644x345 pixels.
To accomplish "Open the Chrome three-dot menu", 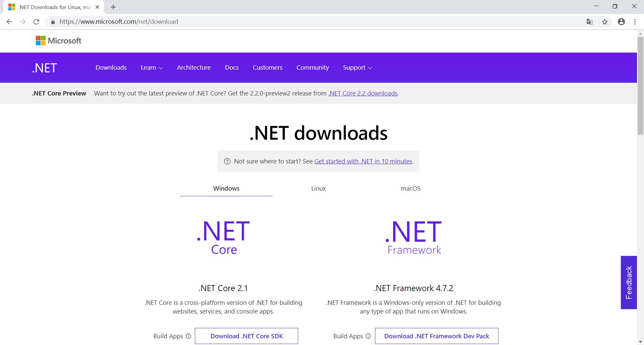I will (635, 22).
